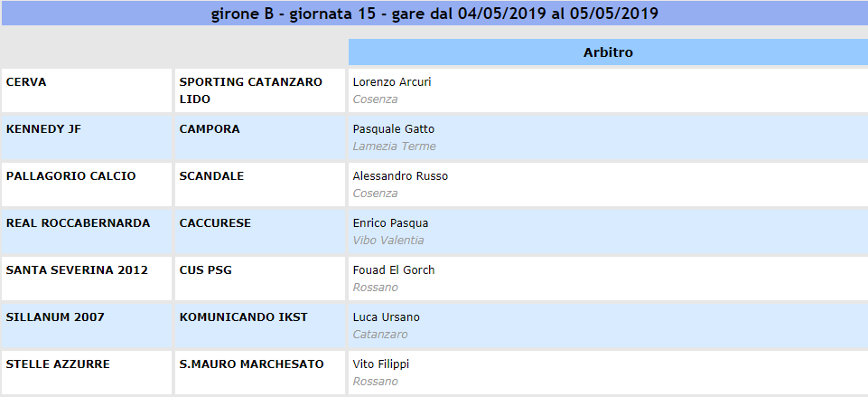This screenshot has height=397, width=868.
Task: Click the girone B giornata 15 header
Action: pos(434,14)
